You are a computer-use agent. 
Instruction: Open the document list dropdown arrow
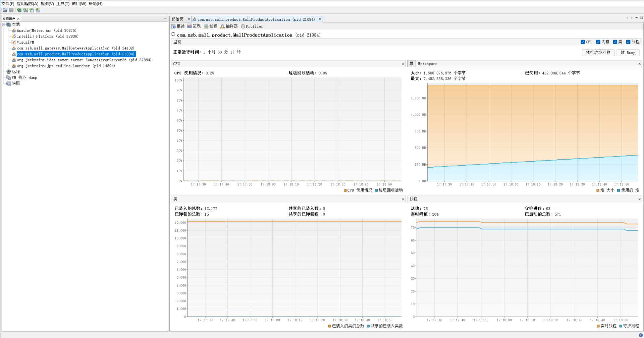636,18
